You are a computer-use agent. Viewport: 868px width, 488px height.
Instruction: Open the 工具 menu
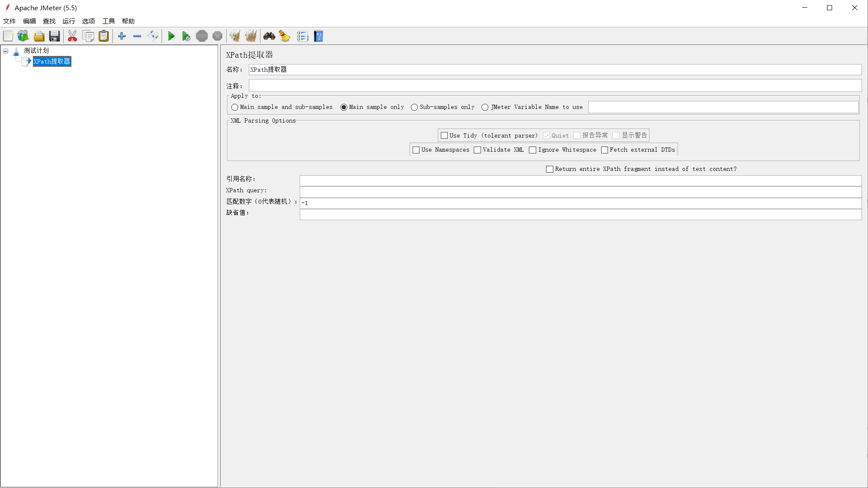click(x=108, y=21)
